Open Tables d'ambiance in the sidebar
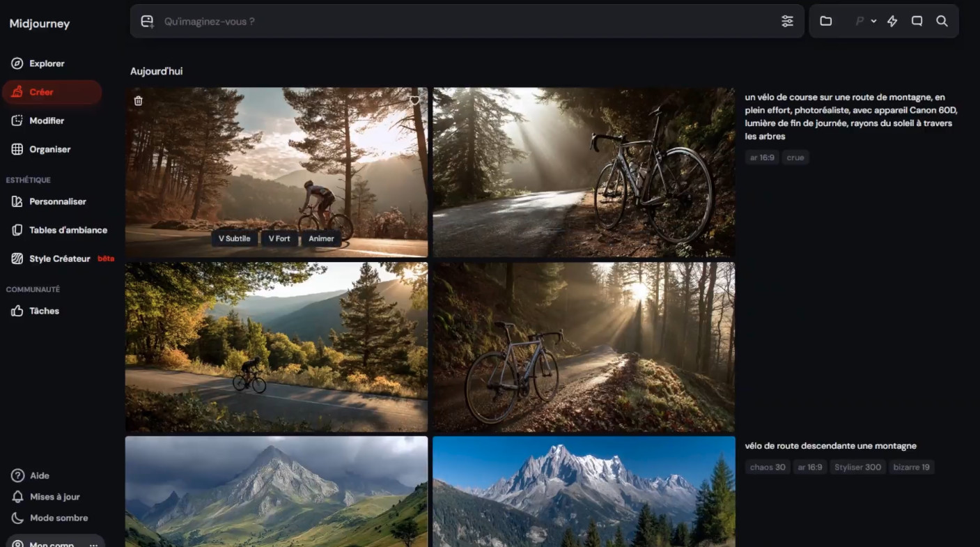Image resolution: width=980 pixels, height=547 pixels. click(68, 230)
